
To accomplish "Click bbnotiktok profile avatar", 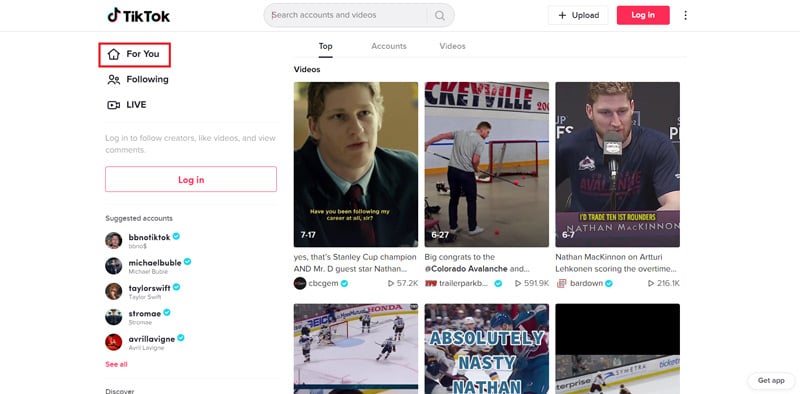I will click(114, 240).
